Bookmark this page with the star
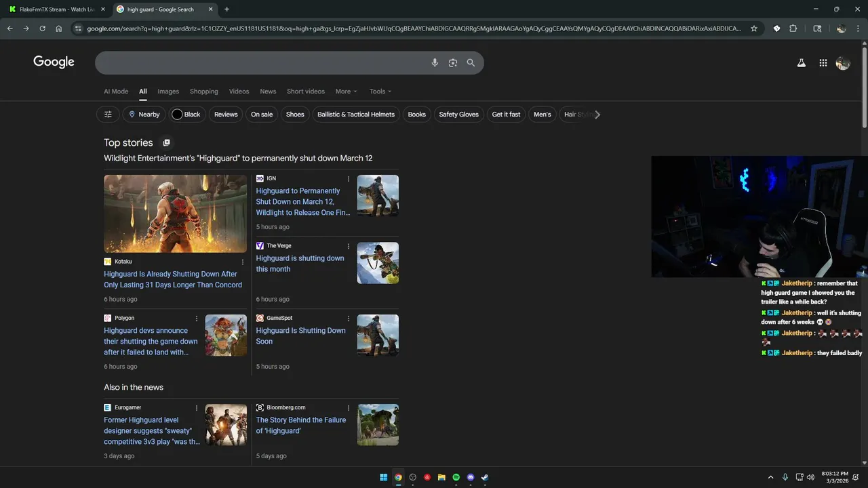This screenshot has width=868, height=488. [x=753, y=28]
